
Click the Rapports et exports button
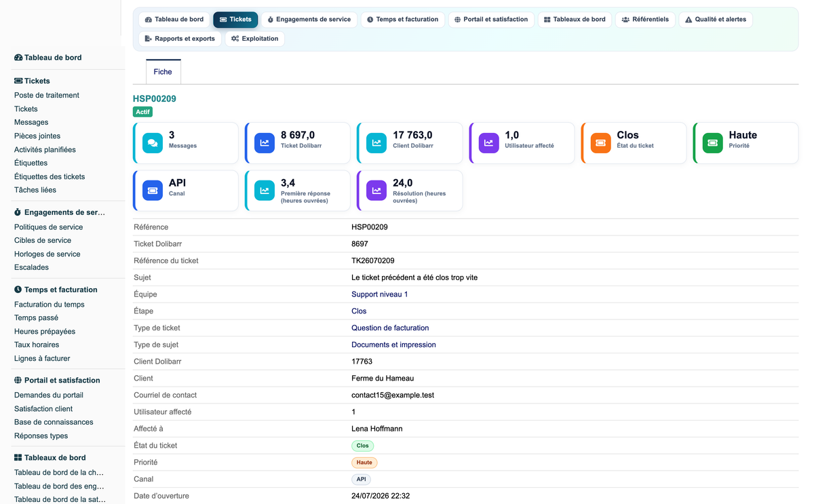[180, 39]
